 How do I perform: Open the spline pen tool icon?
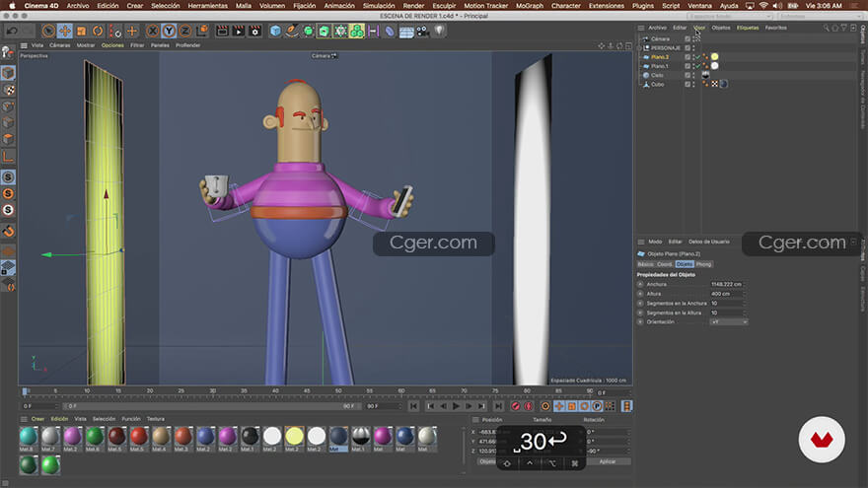tap(292, 31)
